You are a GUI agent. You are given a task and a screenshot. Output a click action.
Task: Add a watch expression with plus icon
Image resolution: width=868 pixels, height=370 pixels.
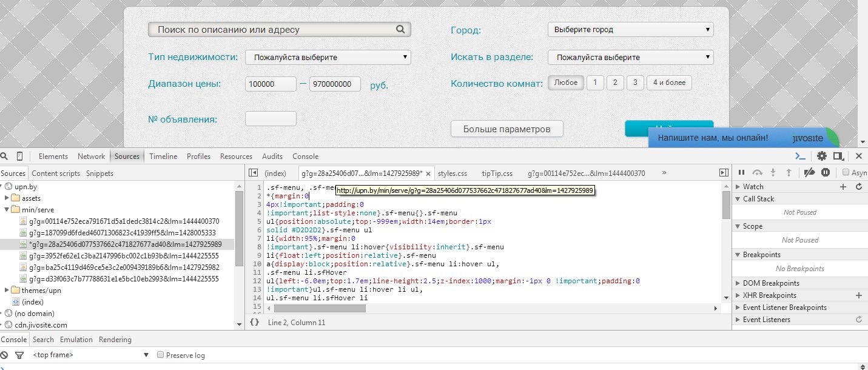[843, 187]
